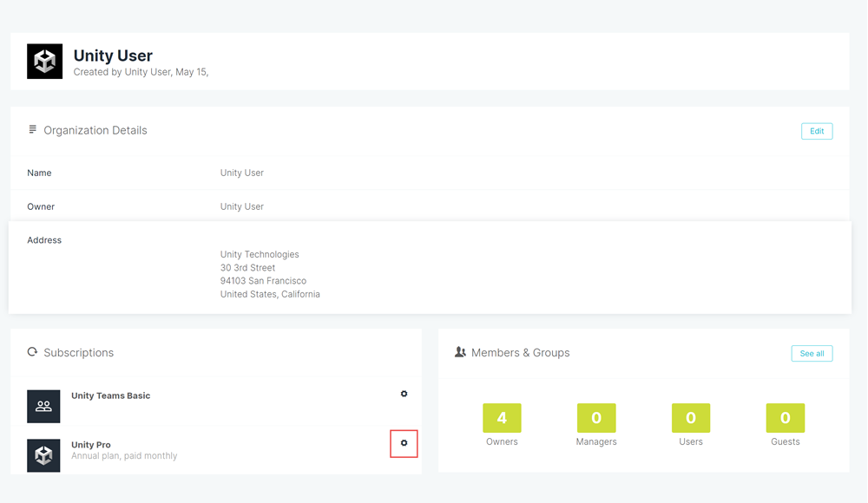Viewport: 868px width, 503px height.
Task: Open the Unity Teams Basic subscription name
Action: [x=110, y=395]
